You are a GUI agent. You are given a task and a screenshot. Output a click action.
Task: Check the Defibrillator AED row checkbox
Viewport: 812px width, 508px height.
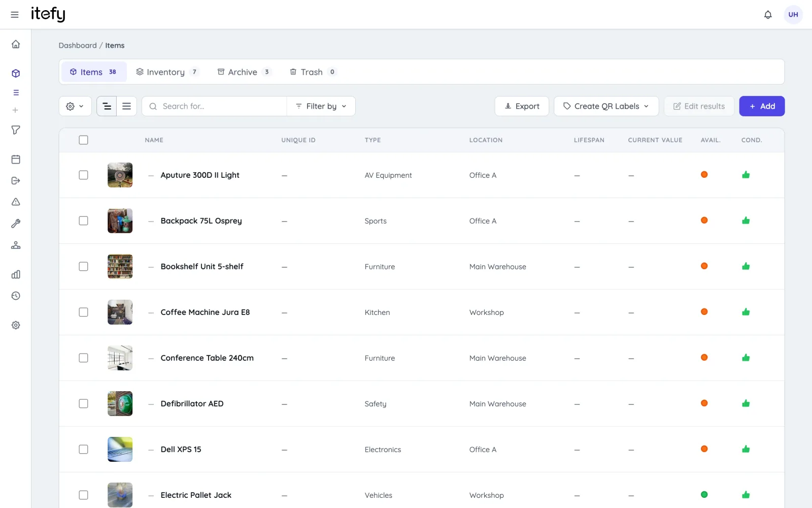click(84, 403)
